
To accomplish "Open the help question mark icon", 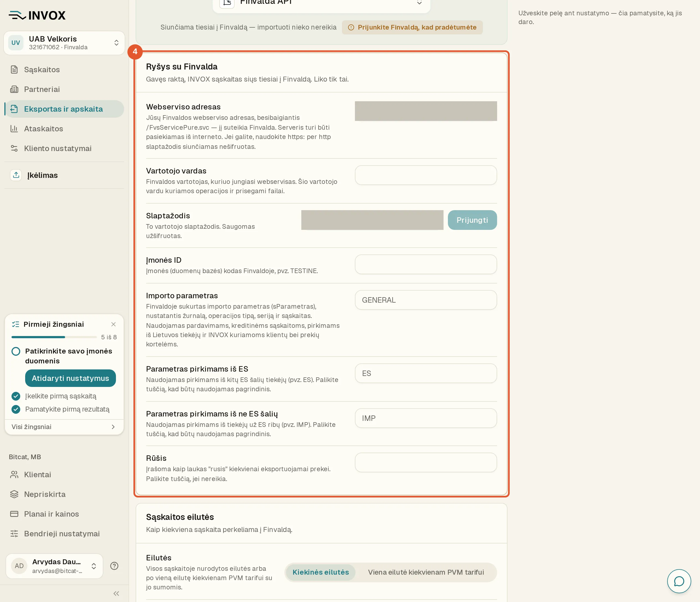I will click(x=114, y=566).
